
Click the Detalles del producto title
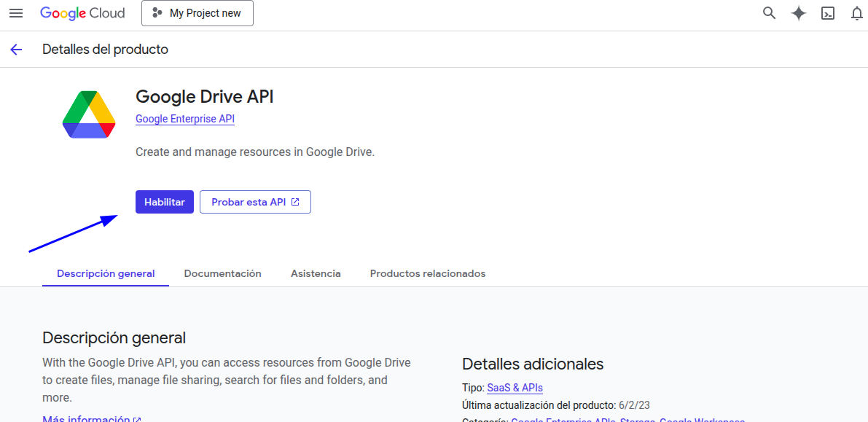tap(105, 50)
